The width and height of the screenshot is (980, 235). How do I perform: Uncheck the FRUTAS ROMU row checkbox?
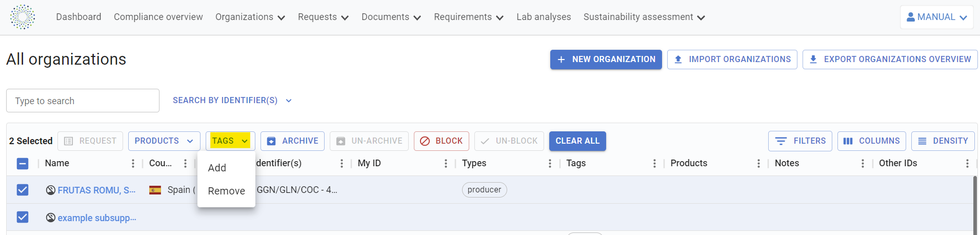point(23,190)
